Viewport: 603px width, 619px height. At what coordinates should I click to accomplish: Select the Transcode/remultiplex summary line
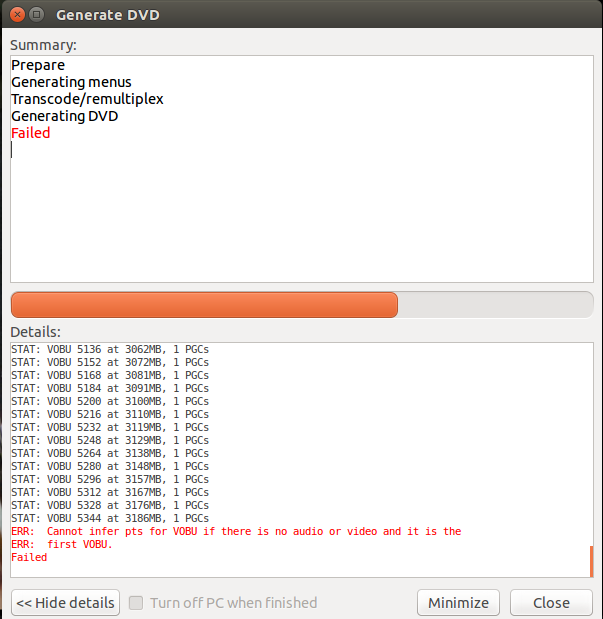click(x=87, y=99)
